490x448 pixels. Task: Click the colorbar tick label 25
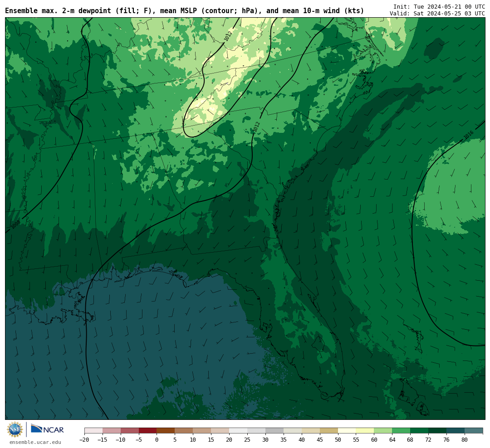[x=247, y=440]
